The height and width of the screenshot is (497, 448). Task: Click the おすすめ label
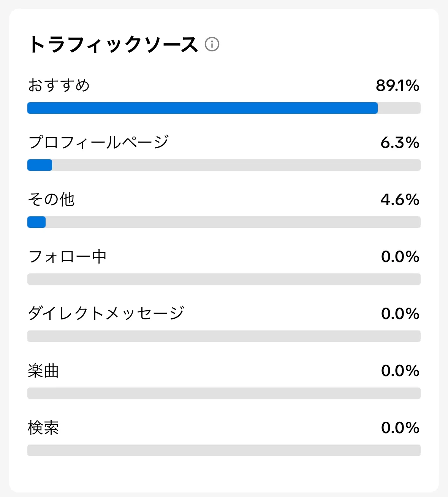click(x=59, y=85)
